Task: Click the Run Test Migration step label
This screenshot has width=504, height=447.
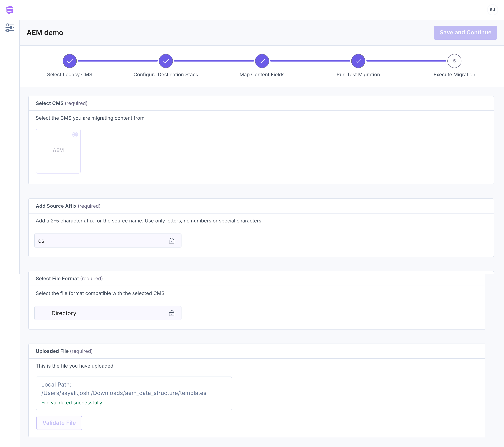Action: [x=358, y=75]
